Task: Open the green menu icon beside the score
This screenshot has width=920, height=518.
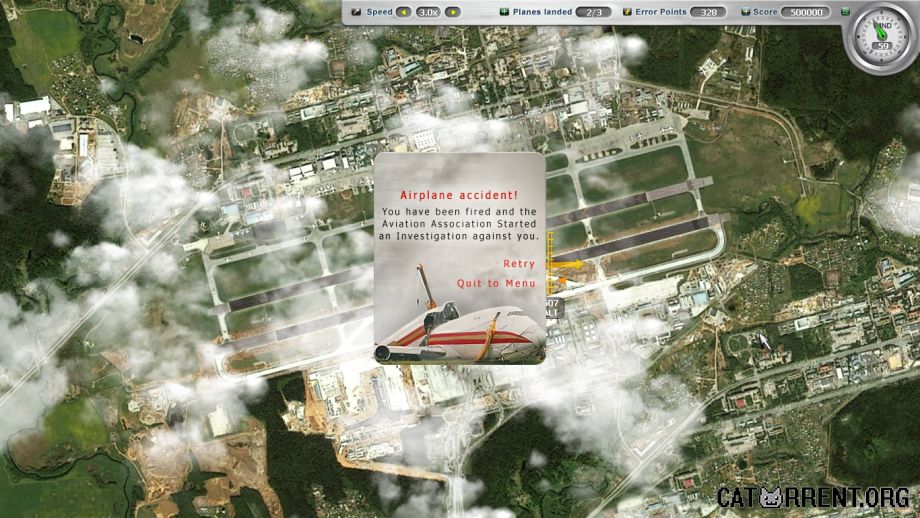Action: click(x=845, y=12)
